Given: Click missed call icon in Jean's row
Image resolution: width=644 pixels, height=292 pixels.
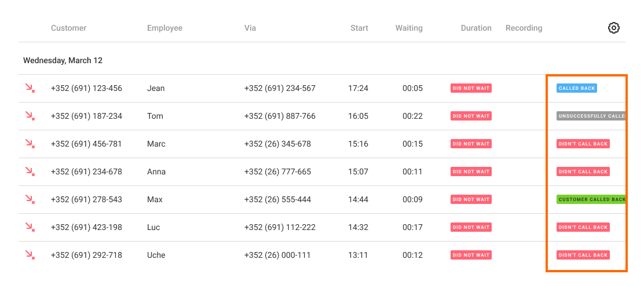Looking at the screenshot, I should pos(30,88).
